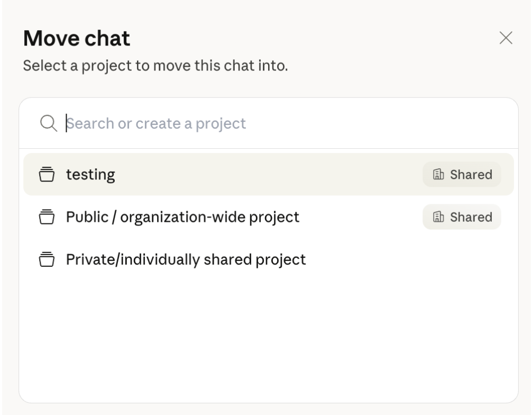This screenshot has height=415, width=532.
Task: Click the Move chat dialog title
Action: coord(76,38)
